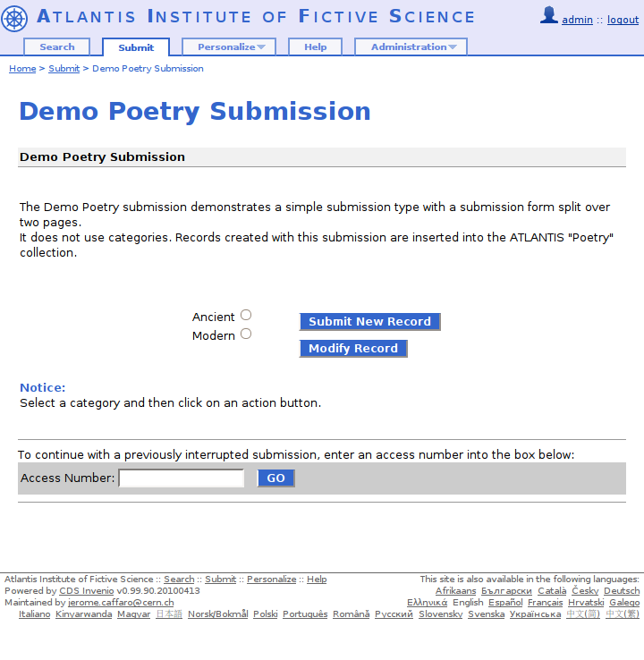Open the admin account link
The width and height of the screenshot is (644, 660).
coord(577,20)
